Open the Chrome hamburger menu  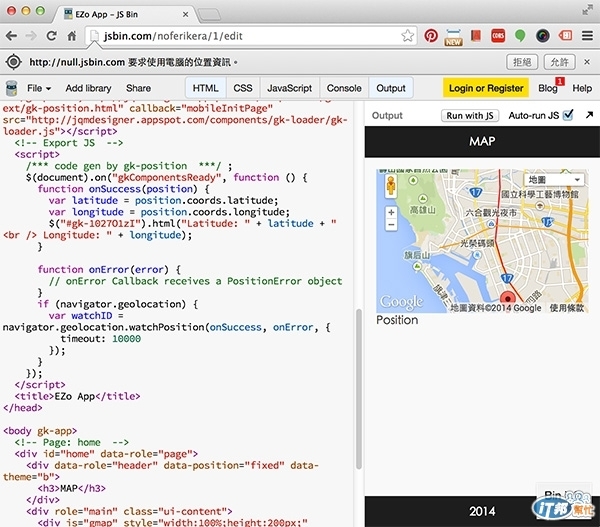pyautogui.click(x=587, y=36)
